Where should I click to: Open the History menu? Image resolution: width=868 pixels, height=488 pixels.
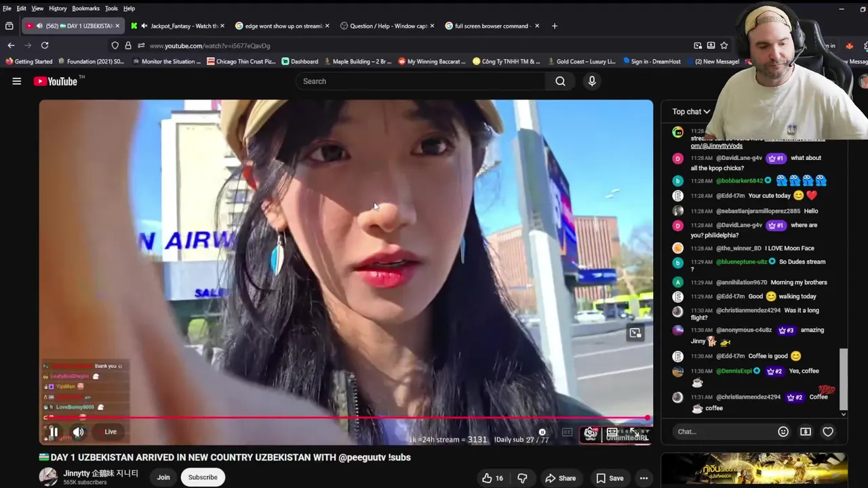click(x=58, y=8)
